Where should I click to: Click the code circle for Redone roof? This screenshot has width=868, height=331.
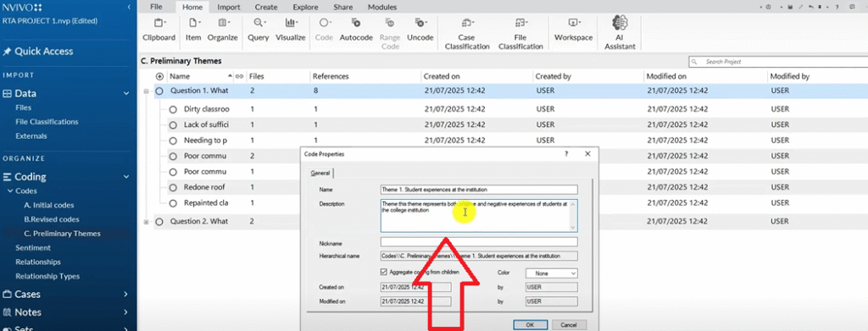pyautogui.click(x=173, y=187)
